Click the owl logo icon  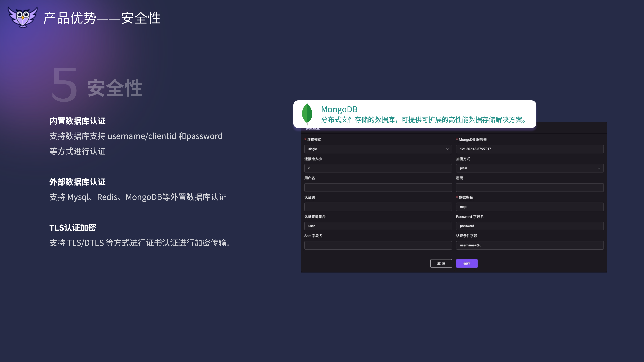click(x=23, y=17)
